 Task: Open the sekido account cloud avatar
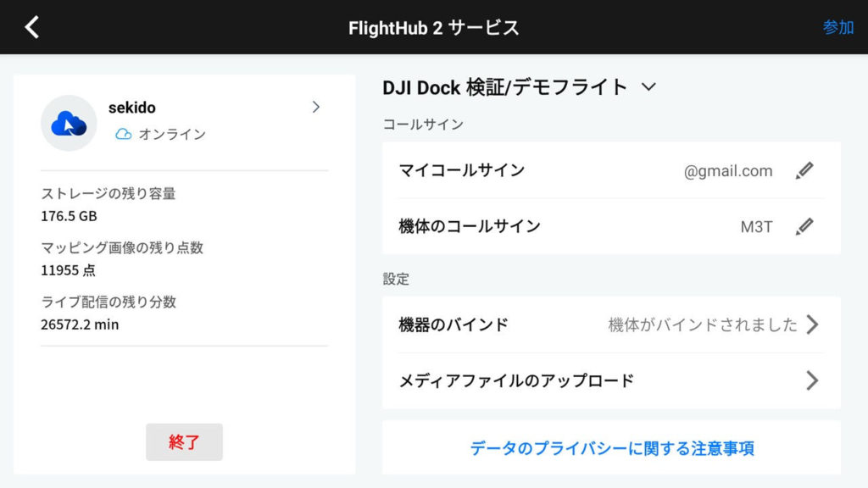(68, 122)
